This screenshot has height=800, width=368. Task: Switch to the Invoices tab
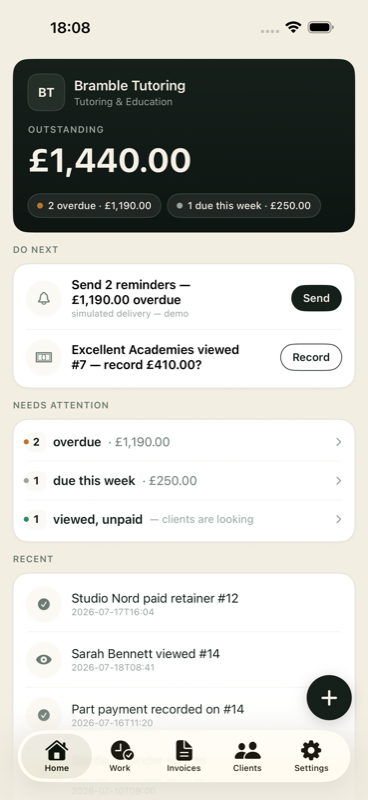pos(184,757)
